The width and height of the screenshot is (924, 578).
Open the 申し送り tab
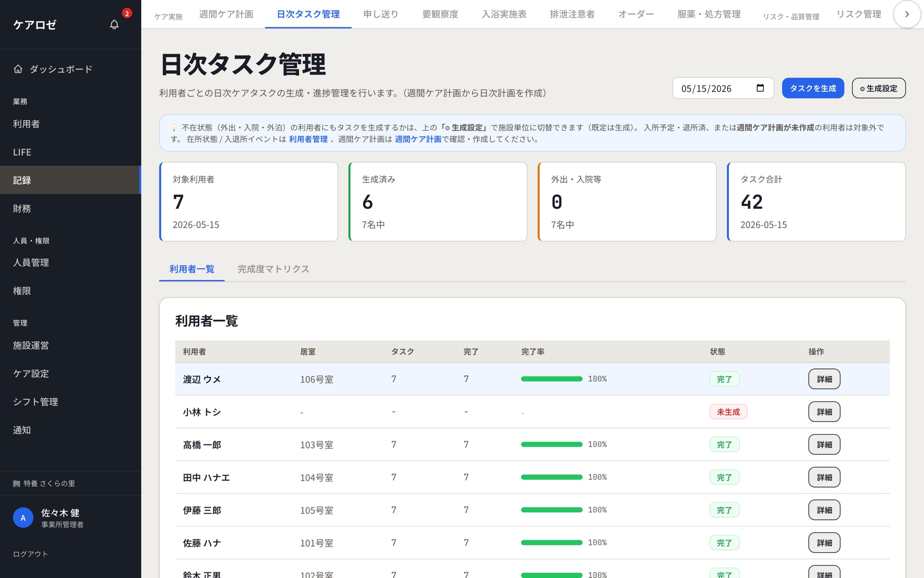tap(380, 14)
